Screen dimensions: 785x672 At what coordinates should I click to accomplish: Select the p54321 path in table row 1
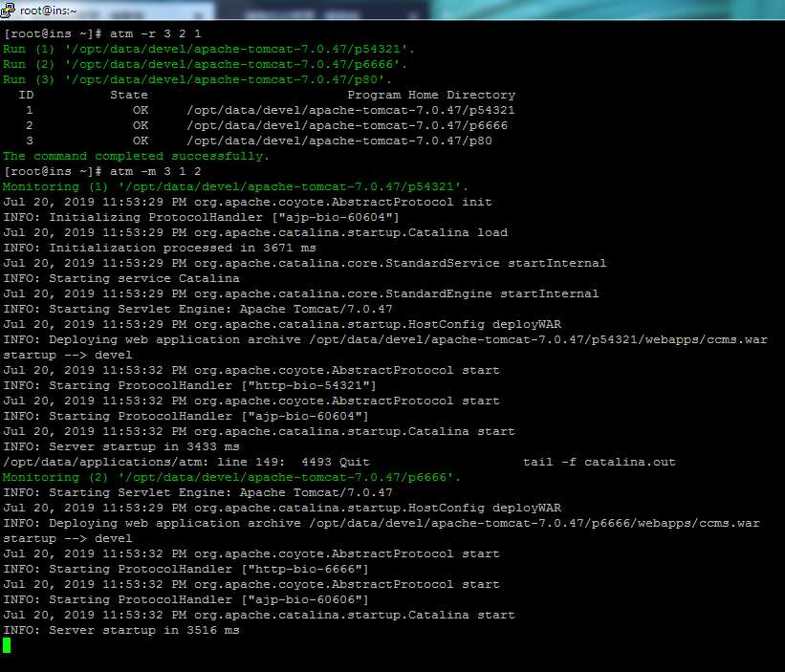click(351, 110)
